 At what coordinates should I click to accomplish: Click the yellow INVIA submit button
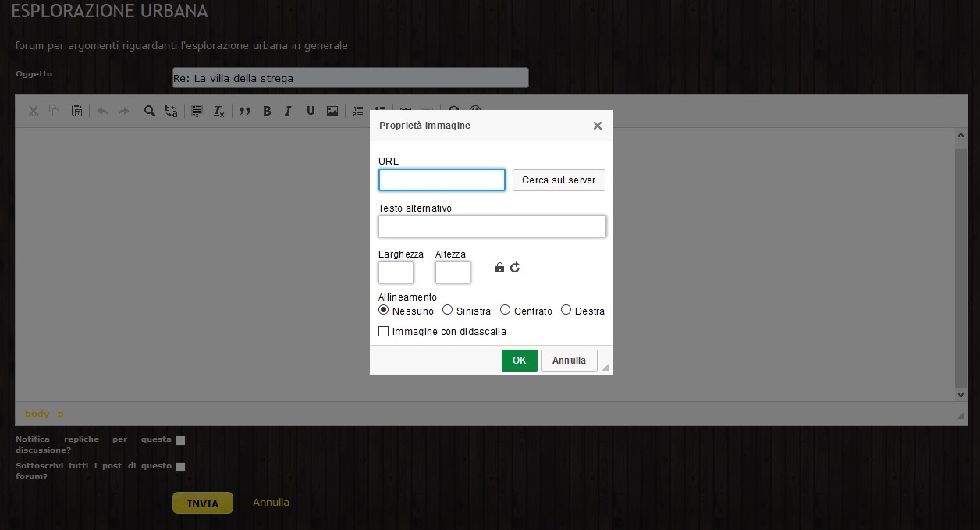point(203,503)
